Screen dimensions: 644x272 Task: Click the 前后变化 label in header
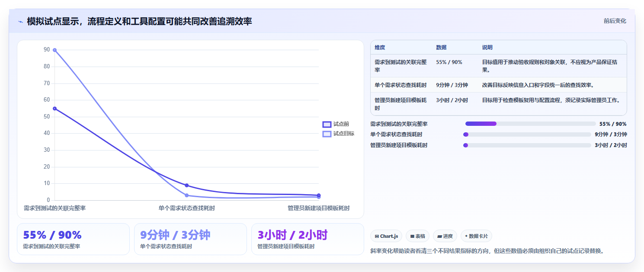[615, 21]
